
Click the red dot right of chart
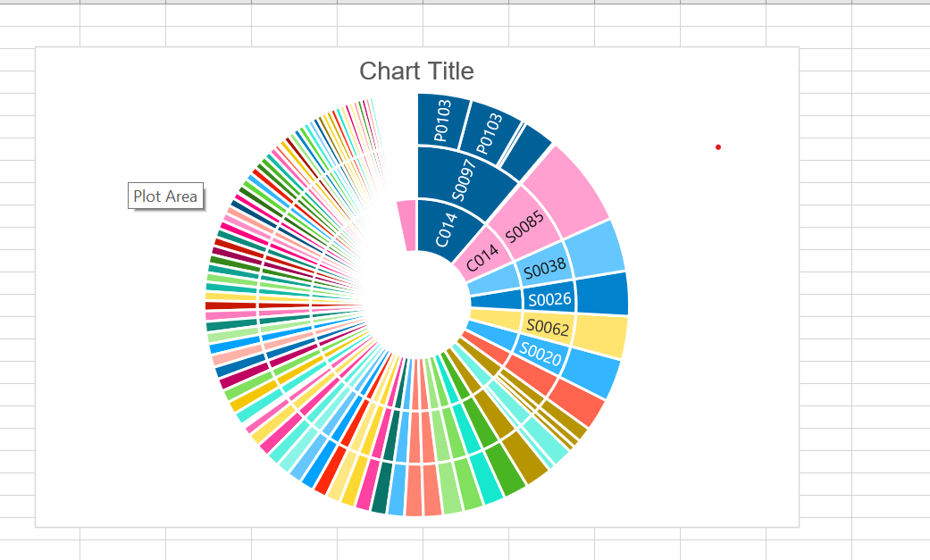pos(718,146)
